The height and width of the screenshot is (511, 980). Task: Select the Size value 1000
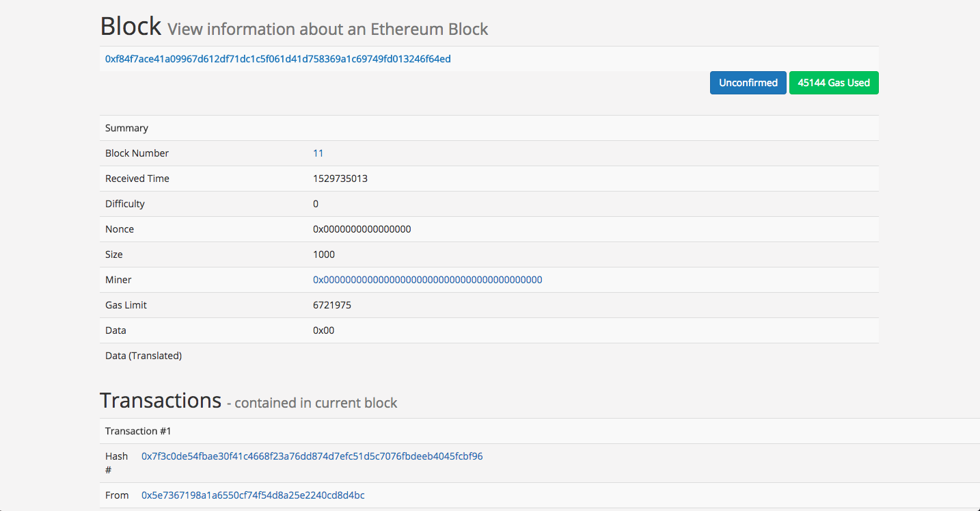click(x=324, y=254)
